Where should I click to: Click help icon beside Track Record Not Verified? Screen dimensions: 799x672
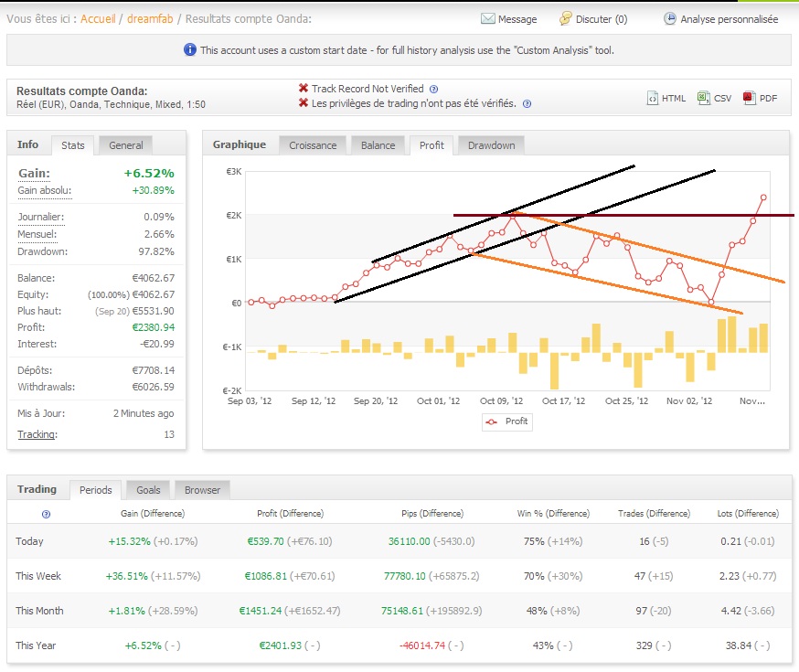[433, 89]
